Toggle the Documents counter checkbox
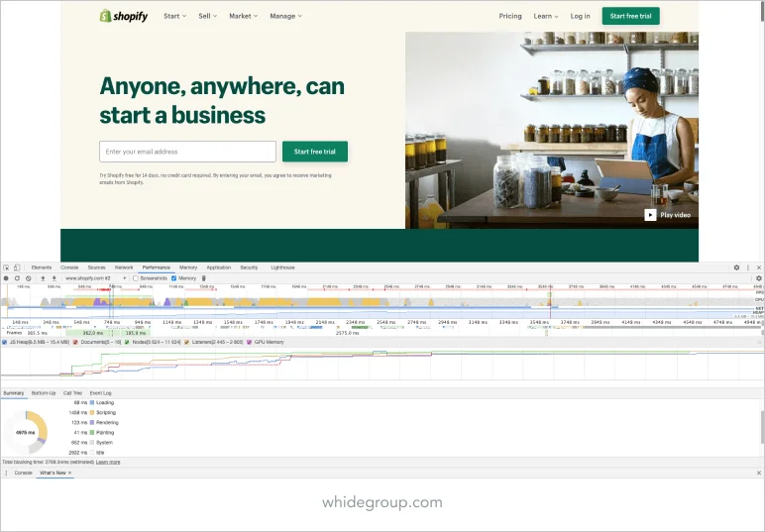This screenshot has height=532, width=765. (75, 343)
